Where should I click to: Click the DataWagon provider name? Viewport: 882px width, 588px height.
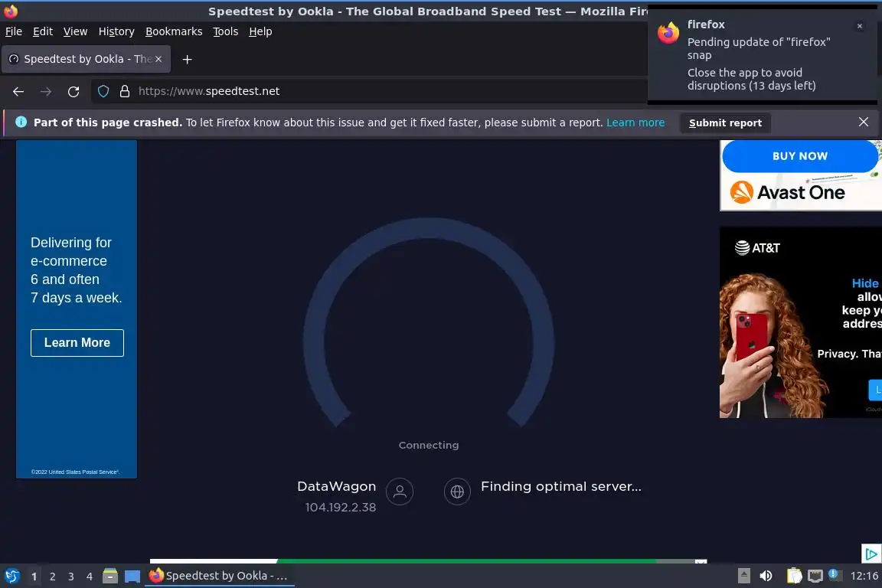click(x=336, y=487)
